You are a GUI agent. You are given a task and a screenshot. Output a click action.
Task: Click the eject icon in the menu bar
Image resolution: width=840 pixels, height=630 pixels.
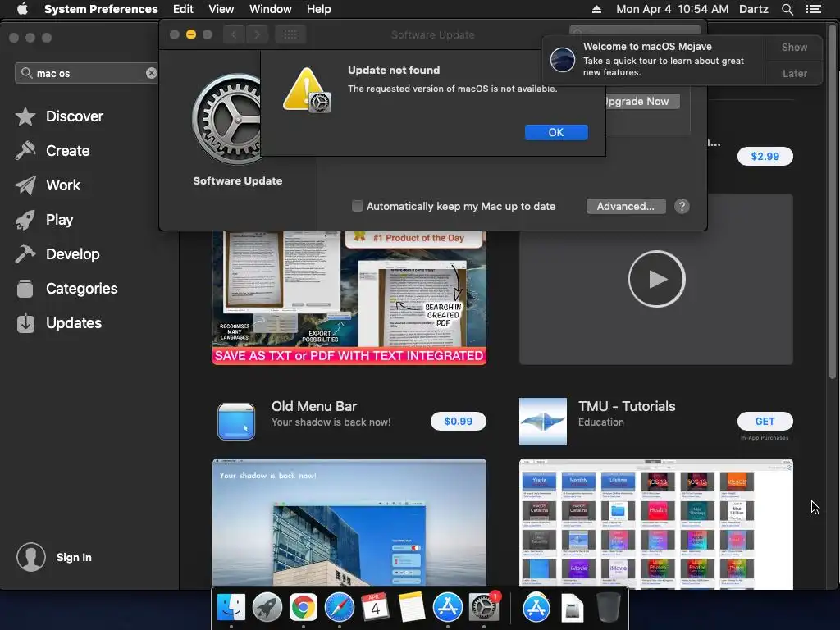click(596, 9)
